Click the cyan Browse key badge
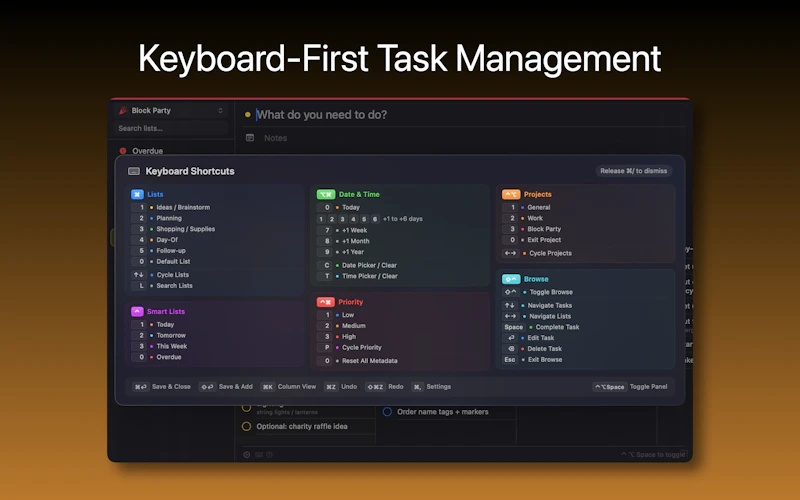The width and height of the screenshot is (800, 500). (x=511, y=279)
